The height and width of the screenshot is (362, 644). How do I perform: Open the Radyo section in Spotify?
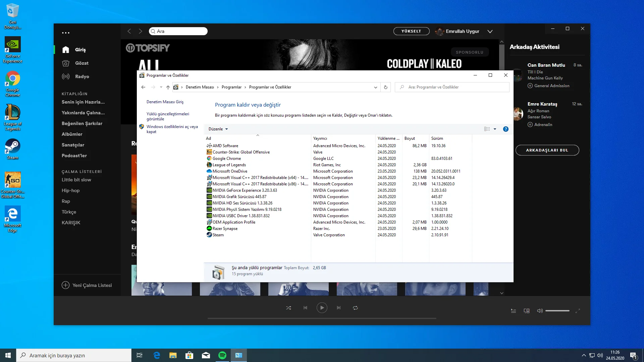[x=82, y=76]
